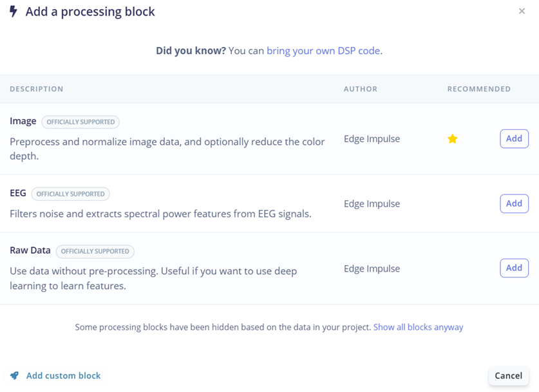Click the Officially Supported badge next to Image
Viewport: 539px width, 392px height.
[x=80, y=122]
